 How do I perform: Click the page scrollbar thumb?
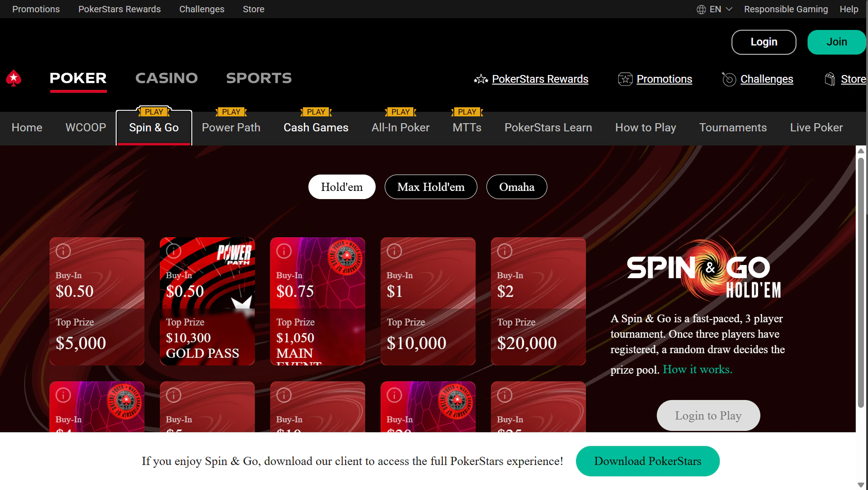point(861,282)
